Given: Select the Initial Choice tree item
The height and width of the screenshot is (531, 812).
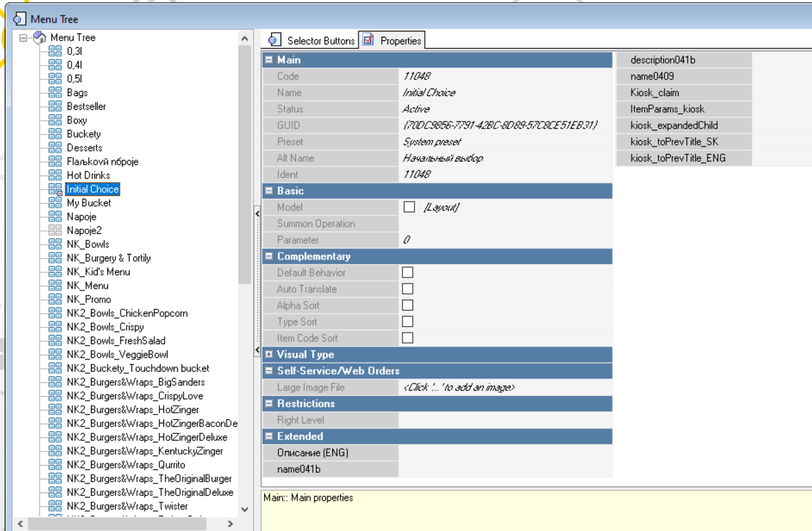Looking at the screenshot, I should 93,189.
